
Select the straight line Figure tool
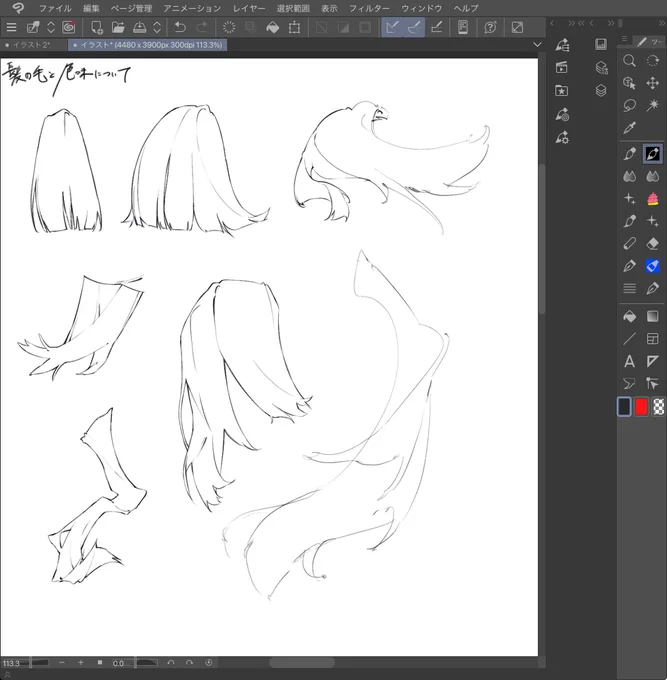point(629,339)
